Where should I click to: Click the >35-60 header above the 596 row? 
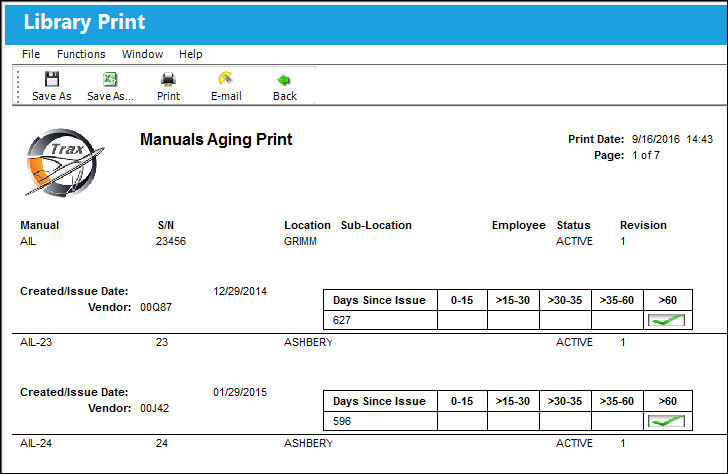(x=617, y=401)
